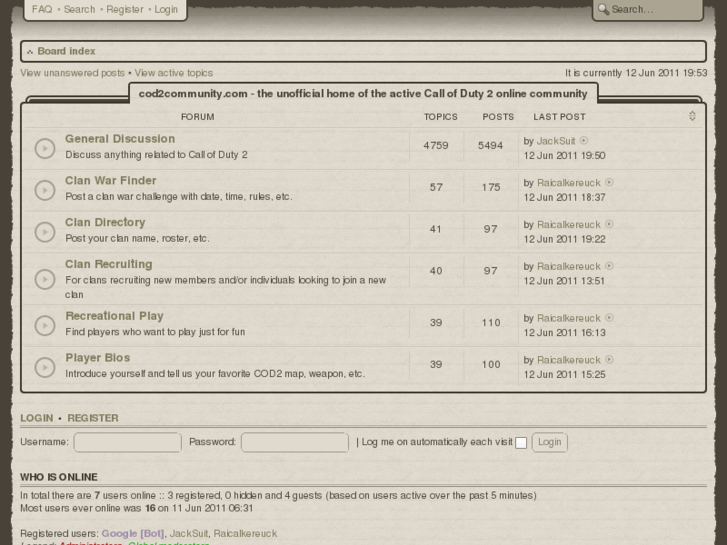Screen dimensions: 727x545
Task: Click the LAST POST column header
Action: [x=559, y=117]
